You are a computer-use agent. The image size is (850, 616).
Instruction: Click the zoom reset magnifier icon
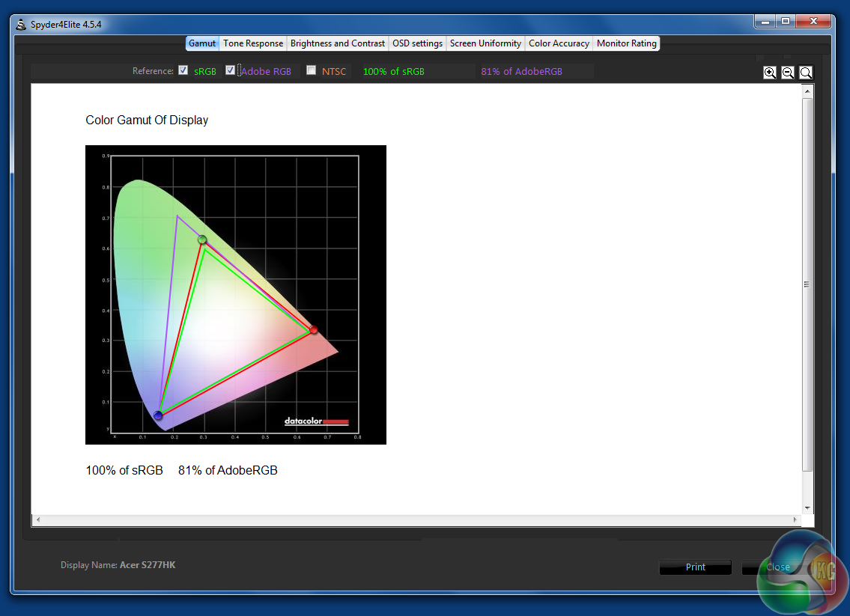806,73
